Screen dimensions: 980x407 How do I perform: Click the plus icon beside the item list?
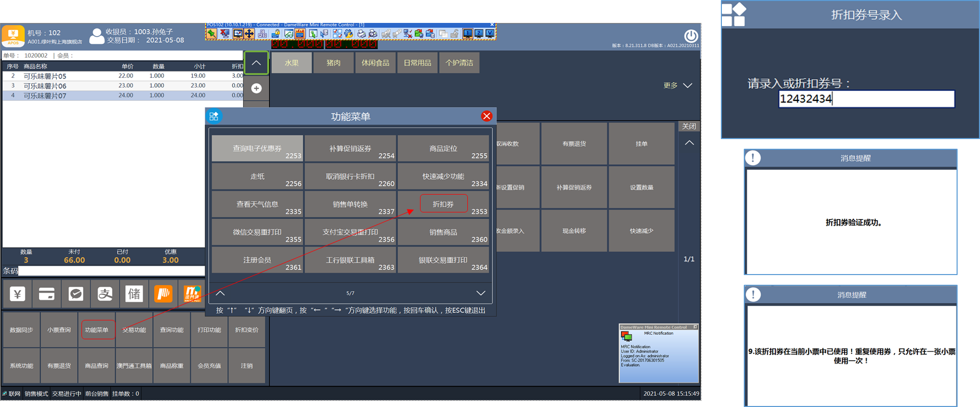[257, 88]
